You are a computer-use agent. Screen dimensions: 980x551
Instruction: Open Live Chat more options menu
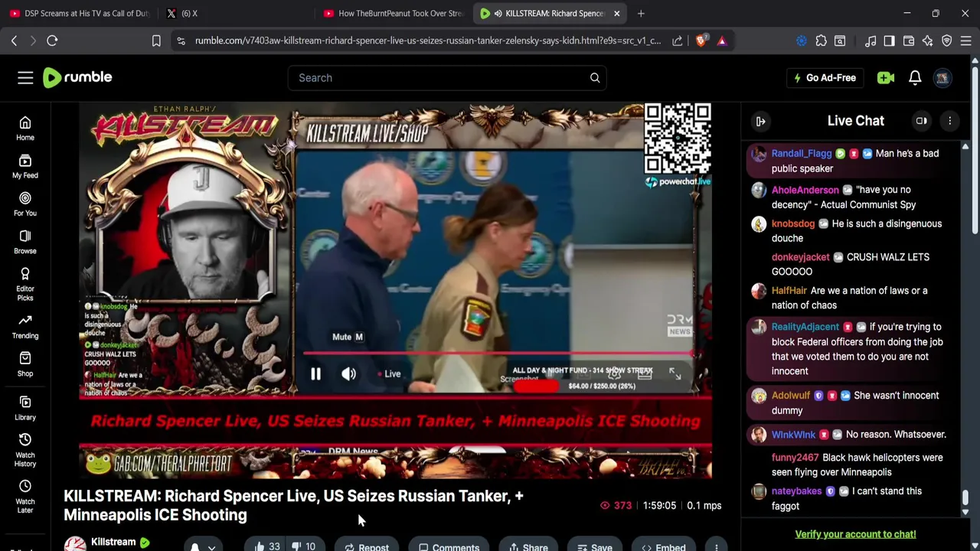[x=949, y=121]
